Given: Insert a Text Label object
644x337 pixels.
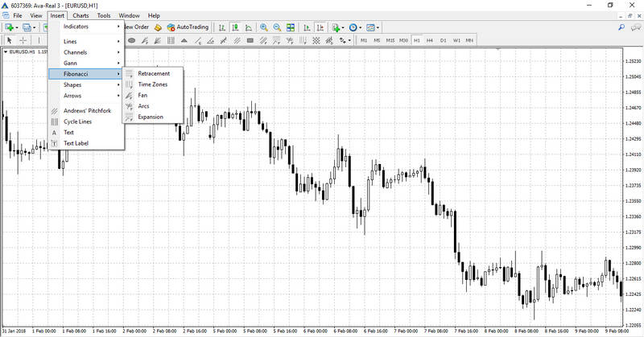Looking at the screenshot, I should pos(76,143).
